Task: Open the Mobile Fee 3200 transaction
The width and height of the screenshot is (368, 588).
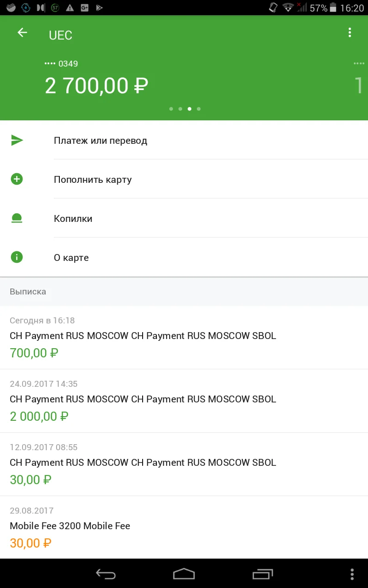Action: tap(70, 527)
